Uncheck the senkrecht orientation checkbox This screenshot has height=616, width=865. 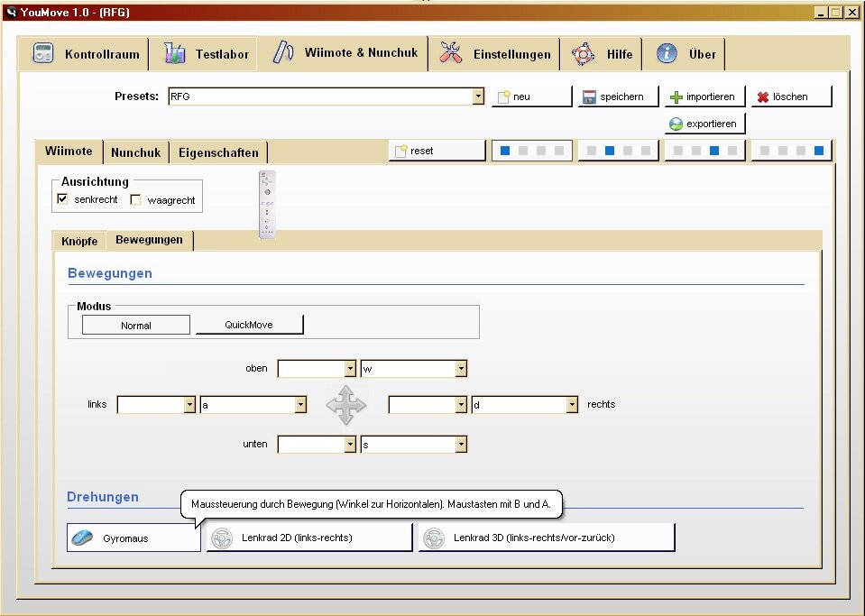coord(63,199)
